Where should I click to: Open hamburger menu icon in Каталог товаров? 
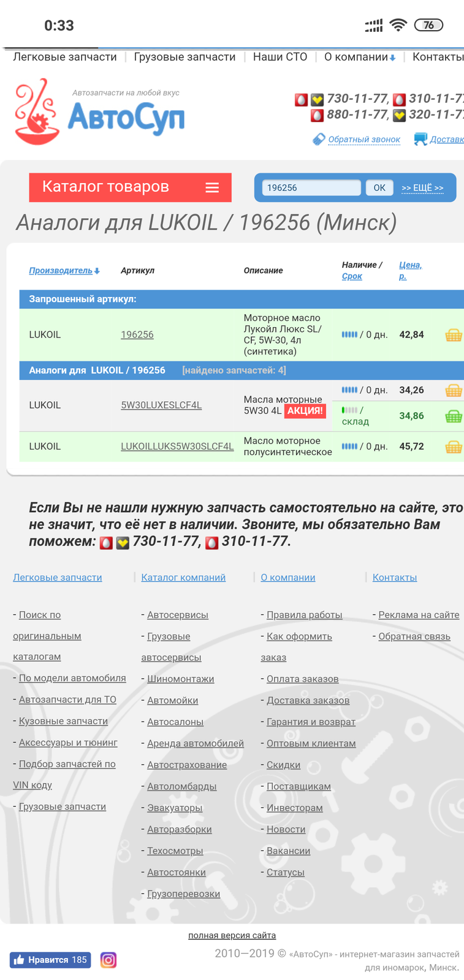click(212, 187)
